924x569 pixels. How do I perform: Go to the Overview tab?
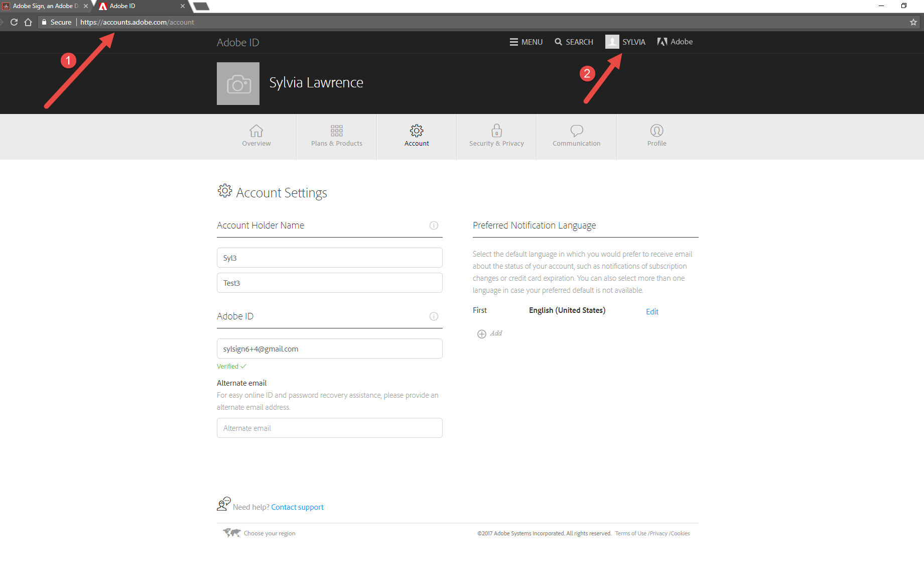click(256, 136)
